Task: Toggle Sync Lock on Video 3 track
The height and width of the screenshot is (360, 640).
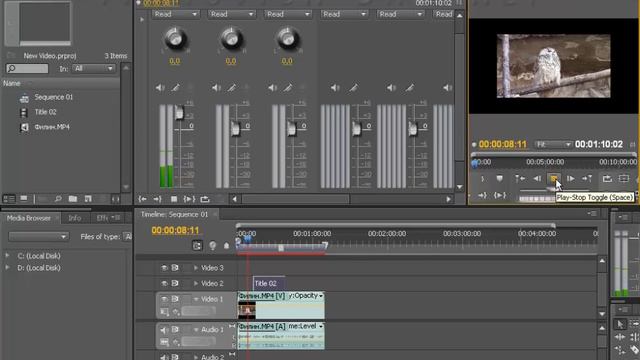Action: tap(175, 268)
